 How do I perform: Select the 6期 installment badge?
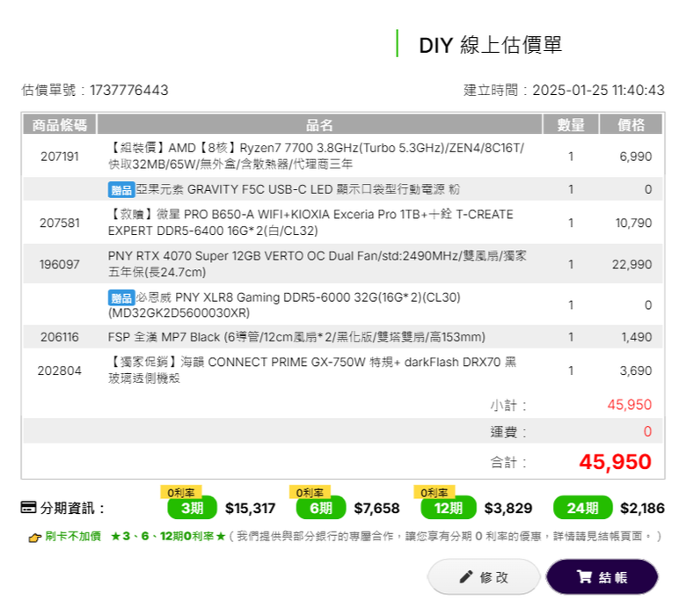click(x=321, y=508)
